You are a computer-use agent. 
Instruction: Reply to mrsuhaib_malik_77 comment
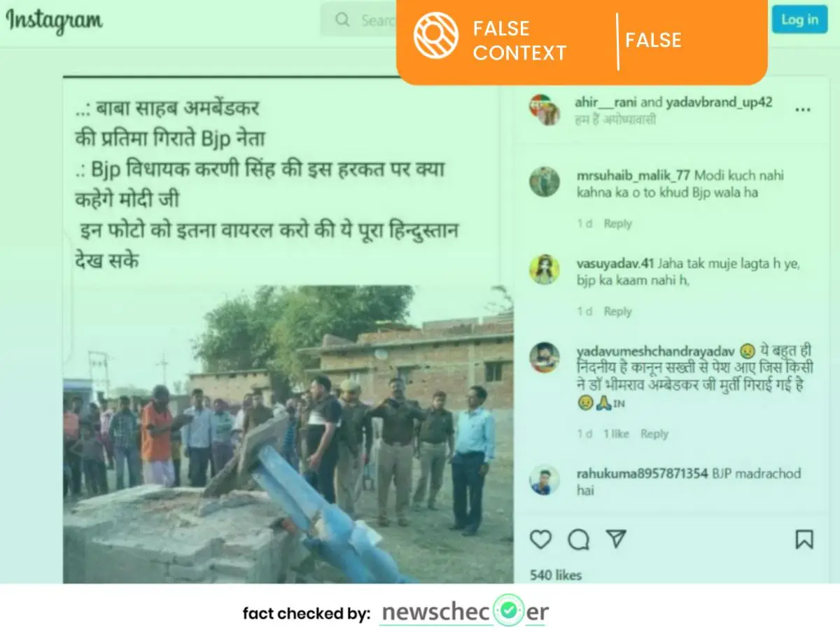[617, 224]
